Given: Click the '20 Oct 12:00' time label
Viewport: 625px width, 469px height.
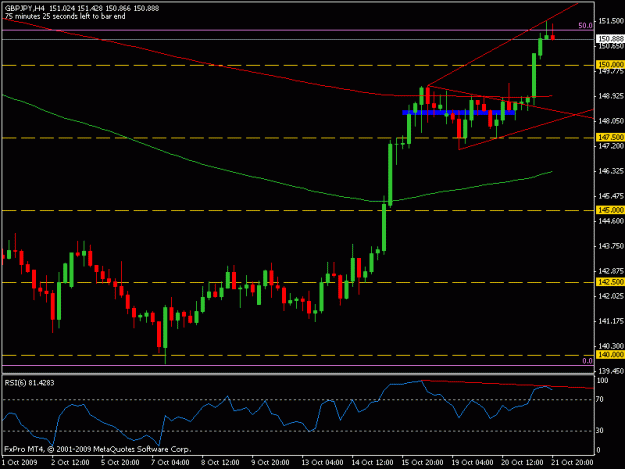Looking at the screenshot, I should coord(522,463).
